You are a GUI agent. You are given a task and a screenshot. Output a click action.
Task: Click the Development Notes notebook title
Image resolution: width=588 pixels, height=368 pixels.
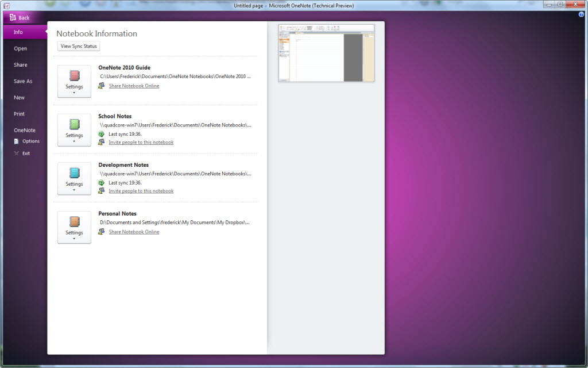pyautogui.click(x=123, y=165)
